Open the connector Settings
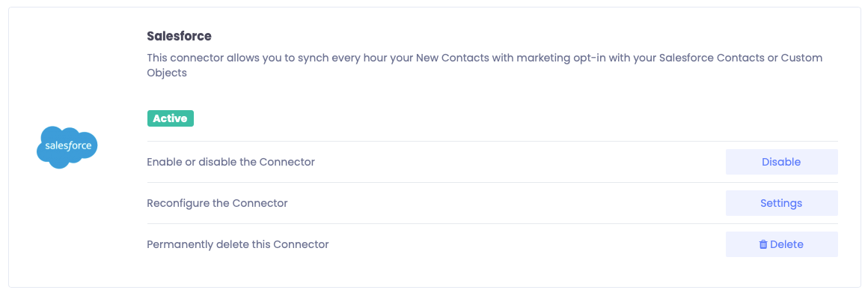The height and width of the screenshot is (293, 868). click(782, 203)
